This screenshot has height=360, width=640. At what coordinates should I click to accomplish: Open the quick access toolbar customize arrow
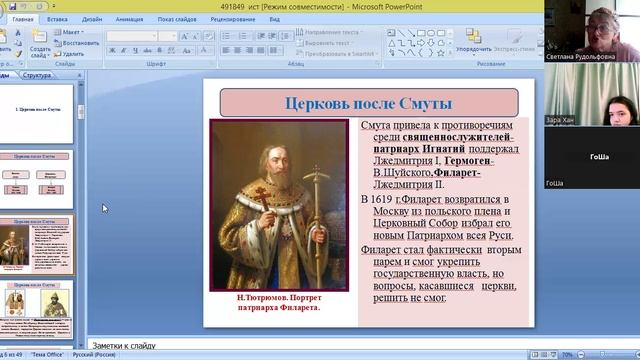pos(53,7)
